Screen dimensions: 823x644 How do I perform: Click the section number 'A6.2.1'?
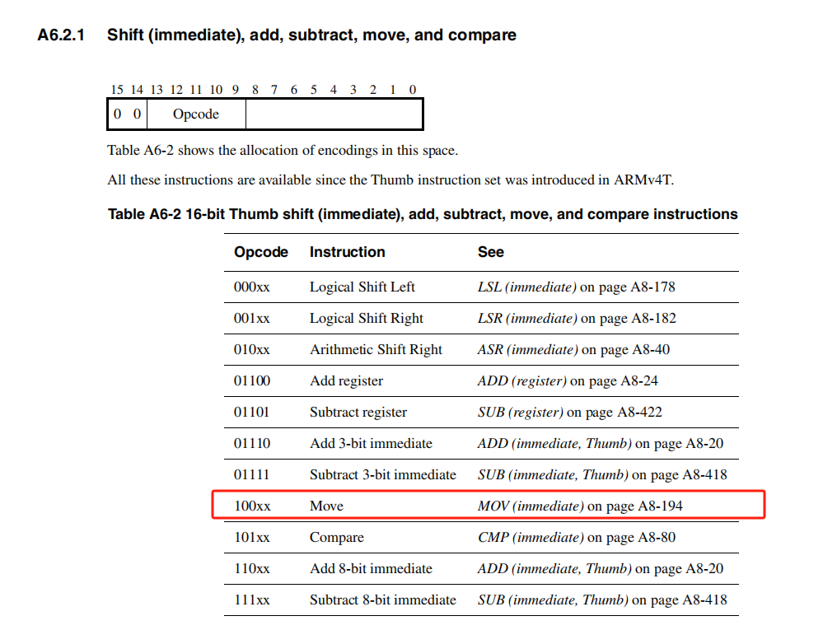61,35
